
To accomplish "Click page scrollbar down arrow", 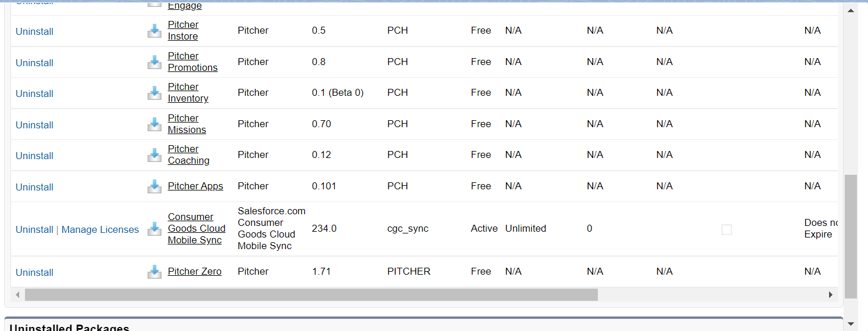I will coord(851,323).
